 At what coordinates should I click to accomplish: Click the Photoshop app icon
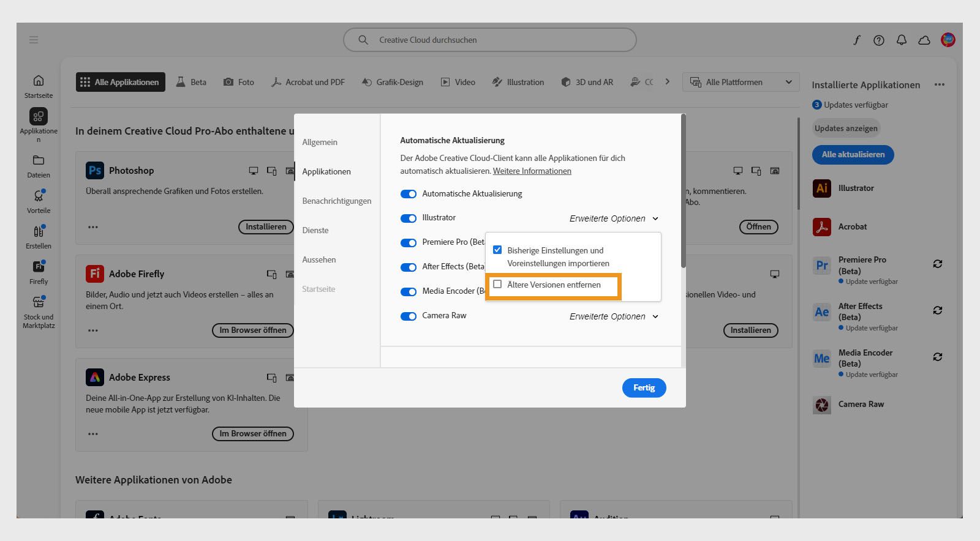pos(95,170)
